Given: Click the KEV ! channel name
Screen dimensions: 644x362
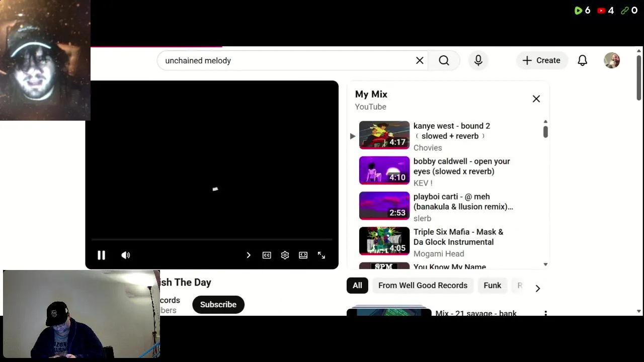Looking at the screenshot, I should click(x=423, y=183).
